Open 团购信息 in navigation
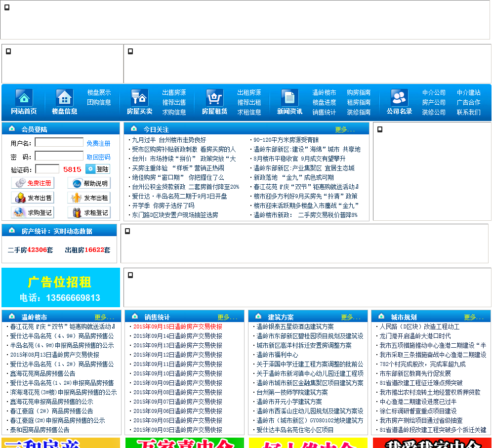Image resolution: width=493 pixels, height=448 pixels. pos(99,102)
